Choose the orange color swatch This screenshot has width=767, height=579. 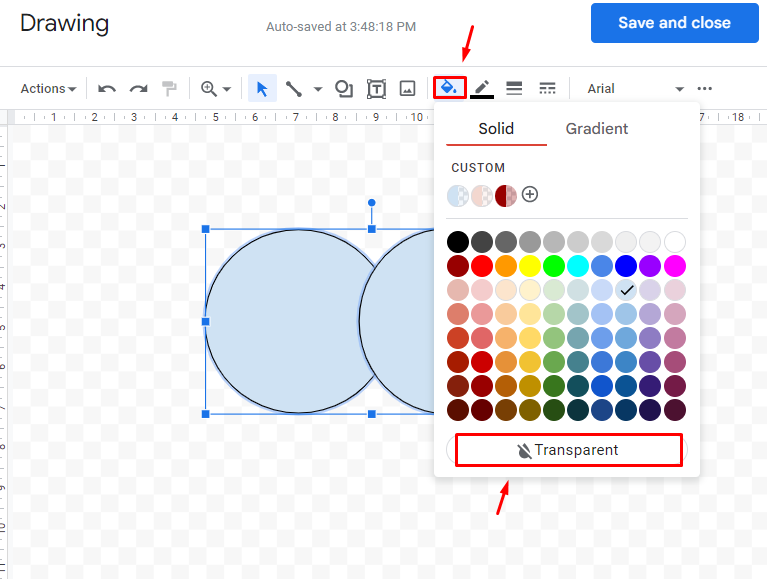tap(506, 266)
